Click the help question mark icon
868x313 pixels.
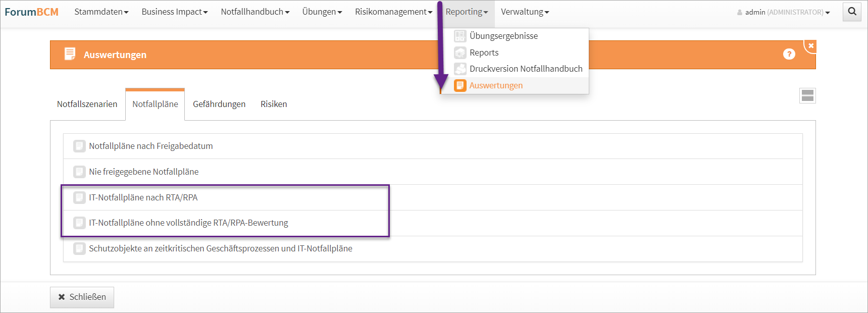pos(789,54)
